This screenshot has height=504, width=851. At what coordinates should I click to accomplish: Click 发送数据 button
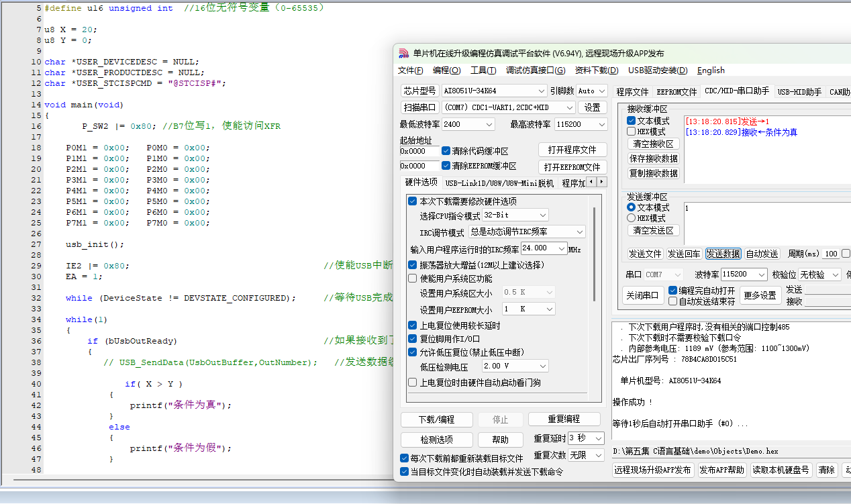click(723, 254)
